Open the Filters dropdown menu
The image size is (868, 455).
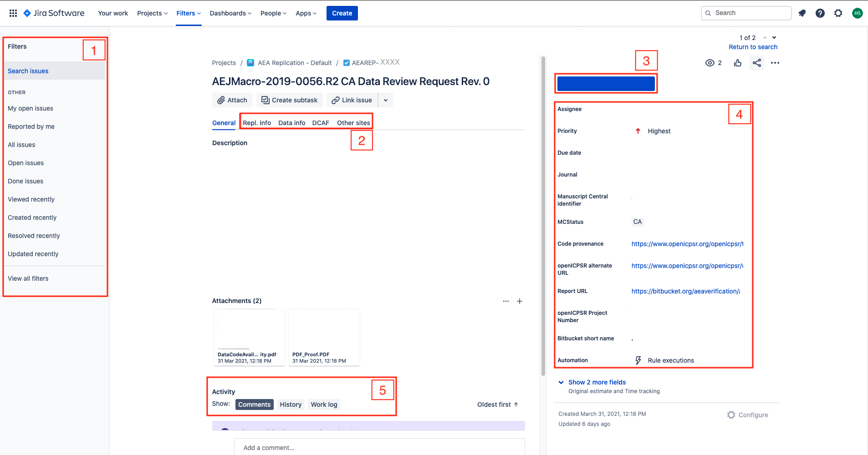coord(189,13)
